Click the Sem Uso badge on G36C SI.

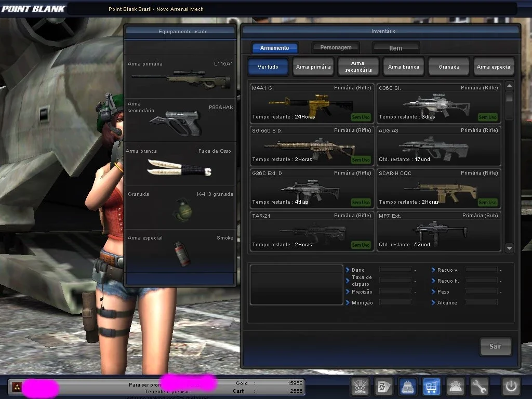pos(487,117)
